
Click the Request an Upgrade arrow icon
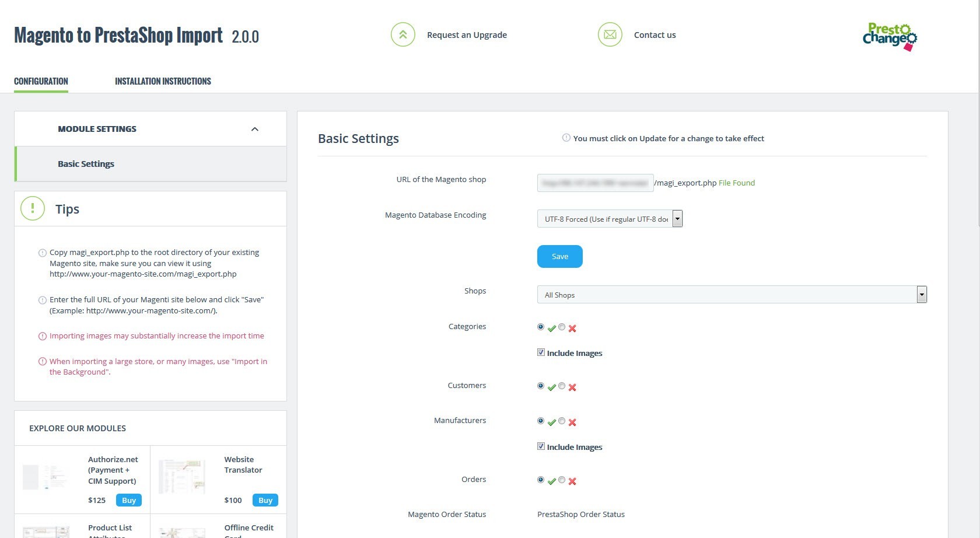coord(403,34)
